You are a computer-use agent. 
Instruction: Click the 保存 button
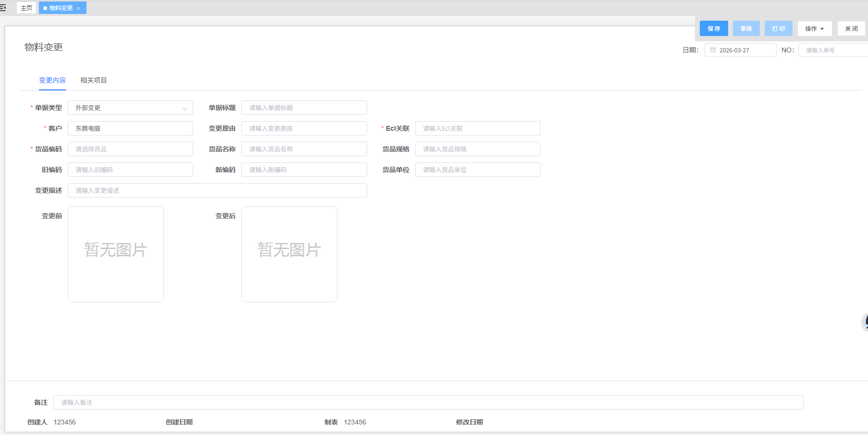pyautogui.click(x=714, y=29)
